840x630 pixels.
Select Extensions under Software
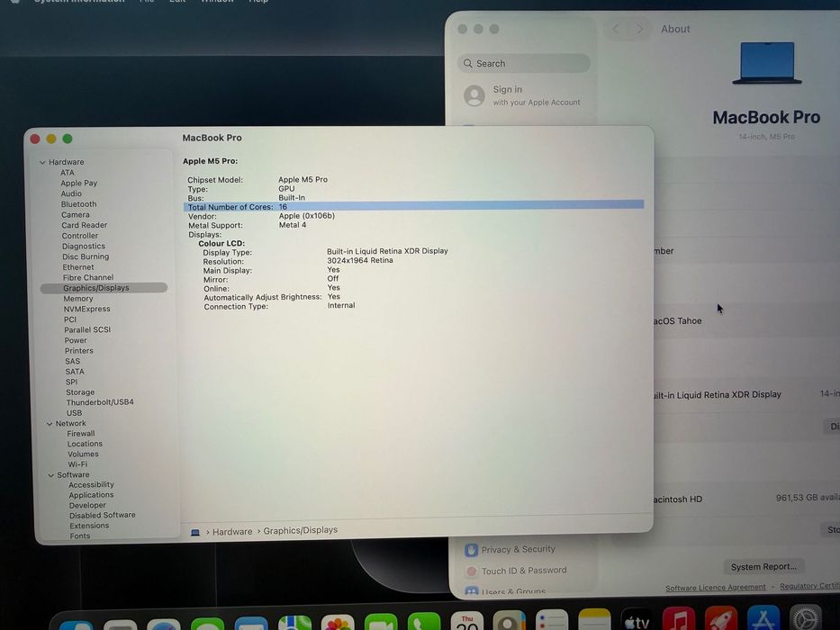[89, 526]
